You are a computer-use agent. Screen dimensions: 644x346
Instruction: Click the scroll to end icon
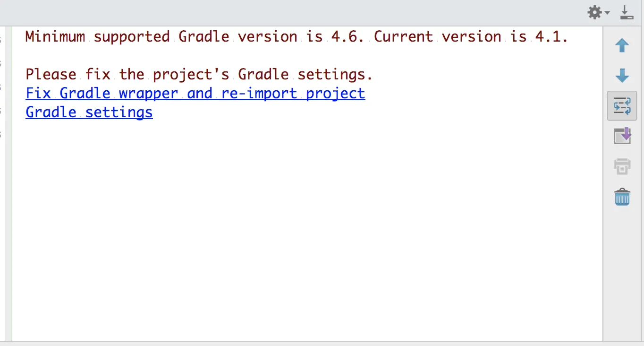coord(622,136)
